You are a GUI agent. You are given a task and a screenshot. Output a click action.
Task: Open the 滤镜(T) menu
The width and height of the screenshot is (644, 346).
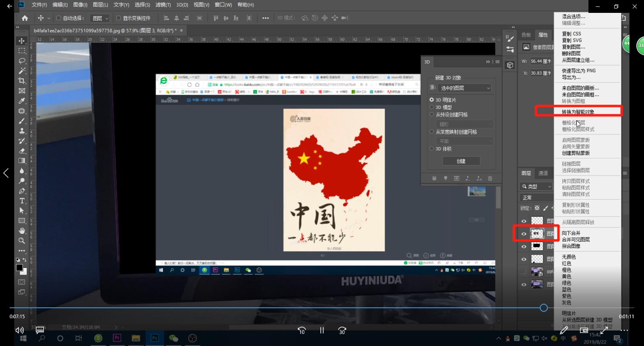163,5
